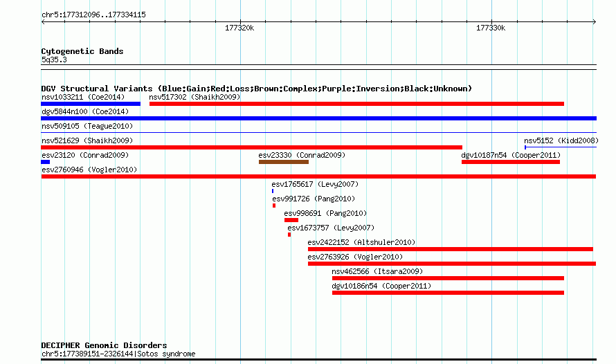This screenshot has height=364, width=616.
Task: Click the right arrow on the ruler
Action: [x=595, y=22]
